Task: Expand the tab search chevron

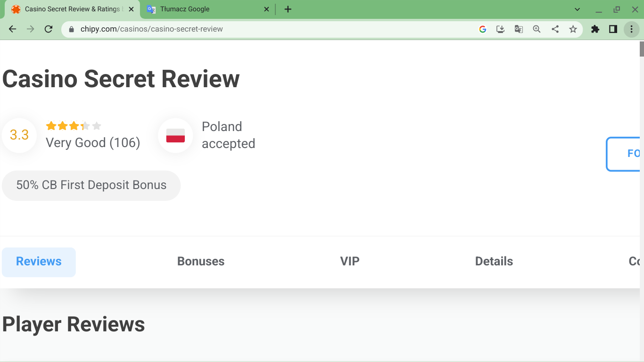Action: click(577, 9)
